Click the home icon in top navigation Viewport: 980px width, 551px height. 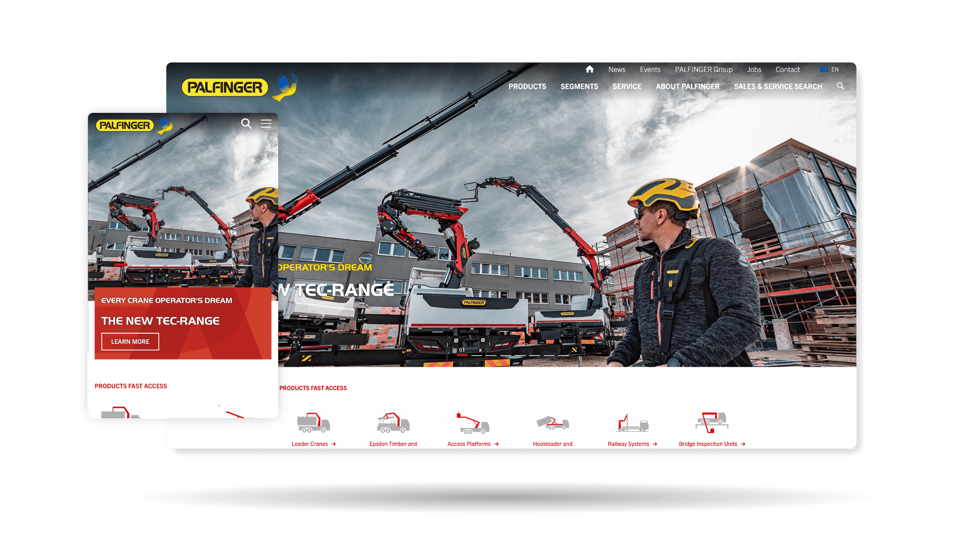tap(589, 69)
